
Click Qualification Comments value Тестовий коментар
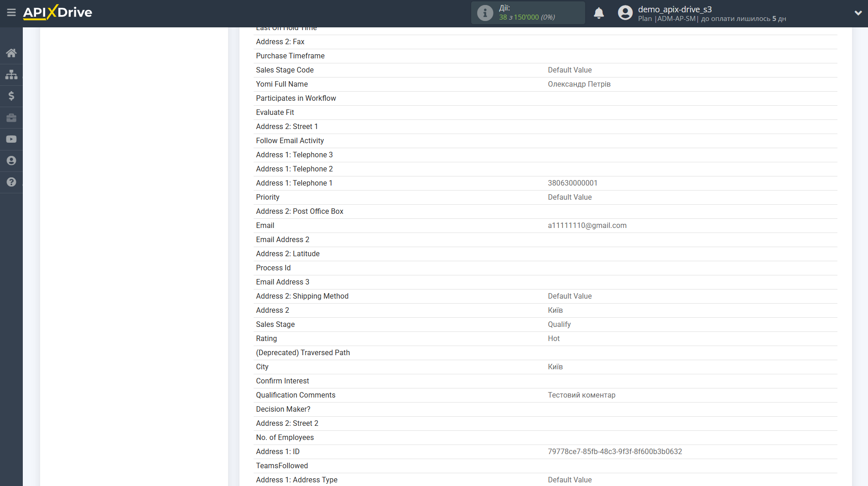tap(582, 395)
